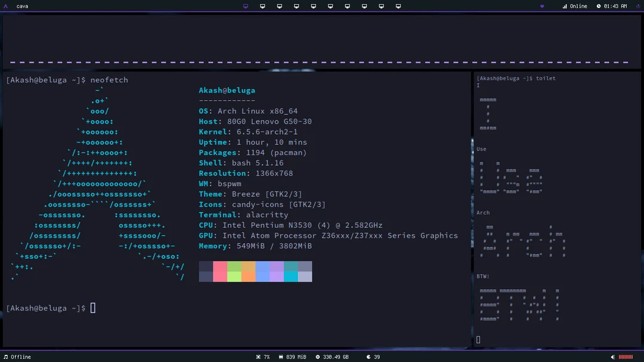Activate the last workspace monitor icon

pyautogui.click(x=398, y=6)
